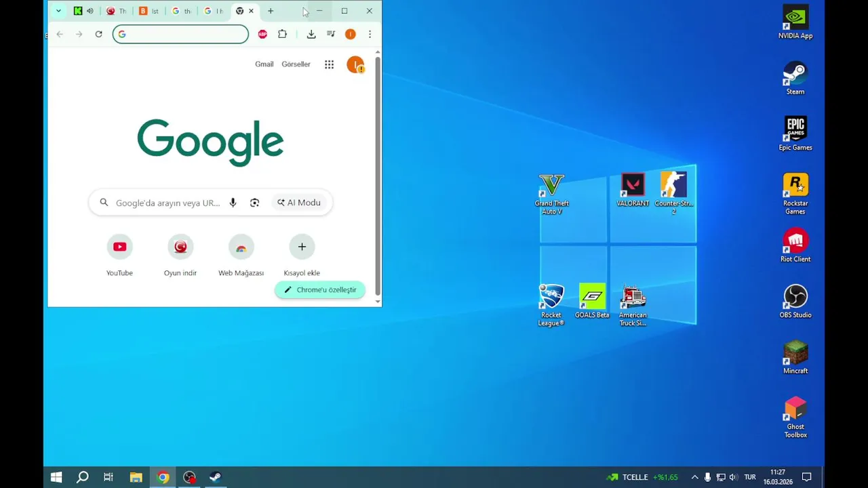This screenshot has width=868, height=488.
Task: Open the Görseller link
Action: click(x=296, y=64)
